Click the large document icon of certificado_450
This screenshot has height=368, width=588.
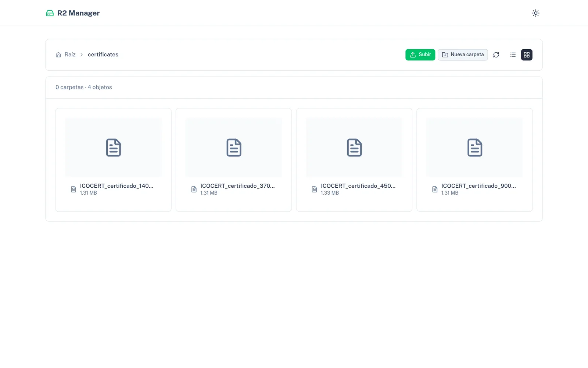pyautogui.click(x=354, y=148)
